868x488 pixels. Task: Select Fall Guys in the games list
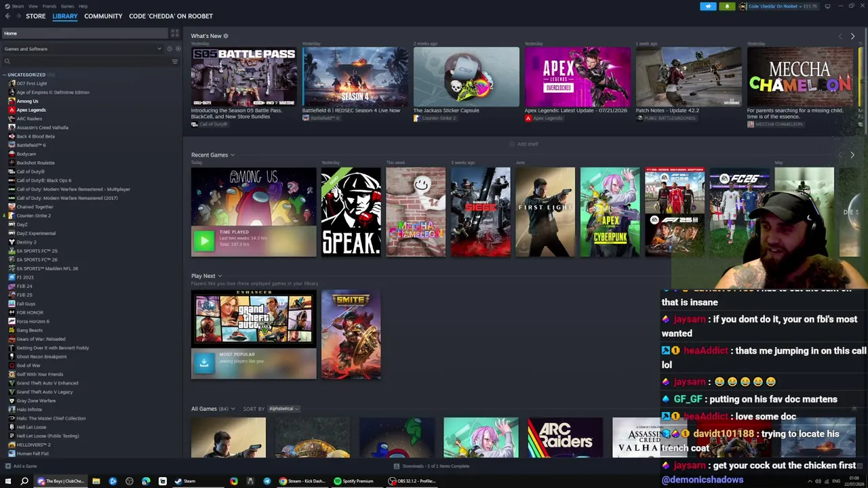[26, 304]
